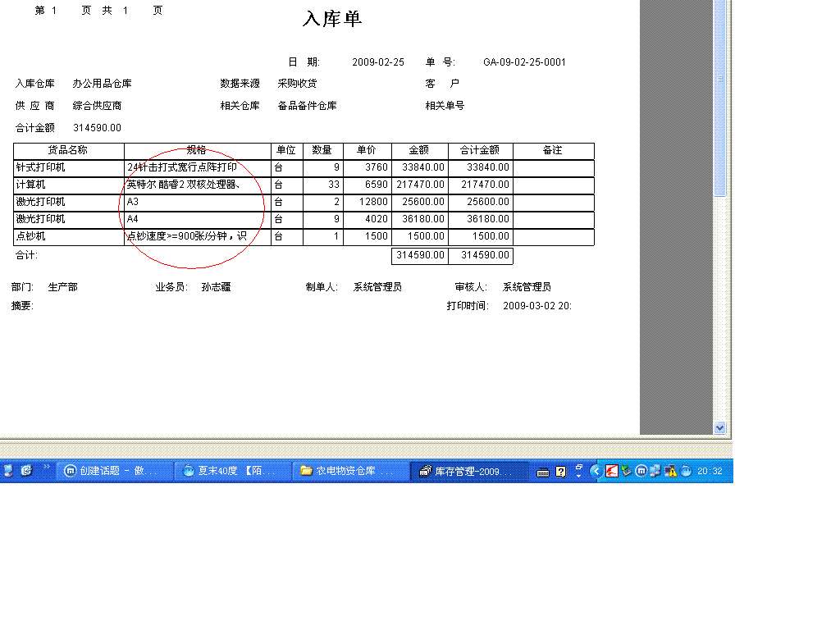Open the language bar options dropdown
This screenshot has width=840, height=630.
[x=578, y=472]
